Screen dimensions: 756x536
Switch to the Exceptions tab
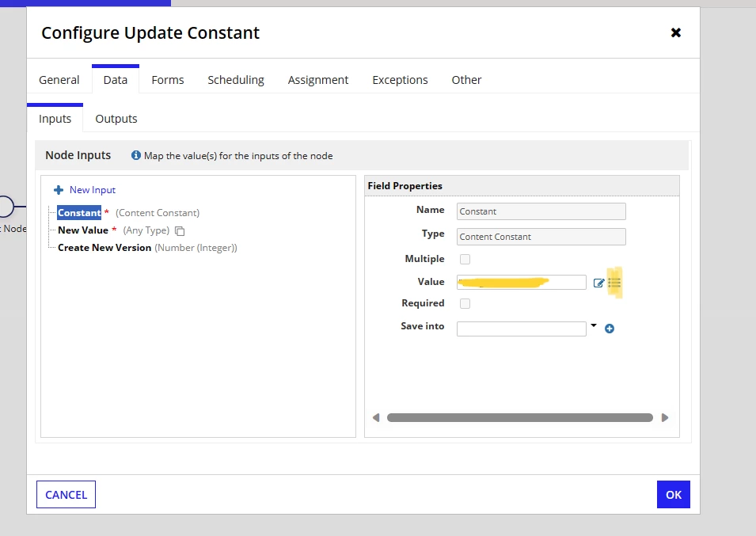400,80
